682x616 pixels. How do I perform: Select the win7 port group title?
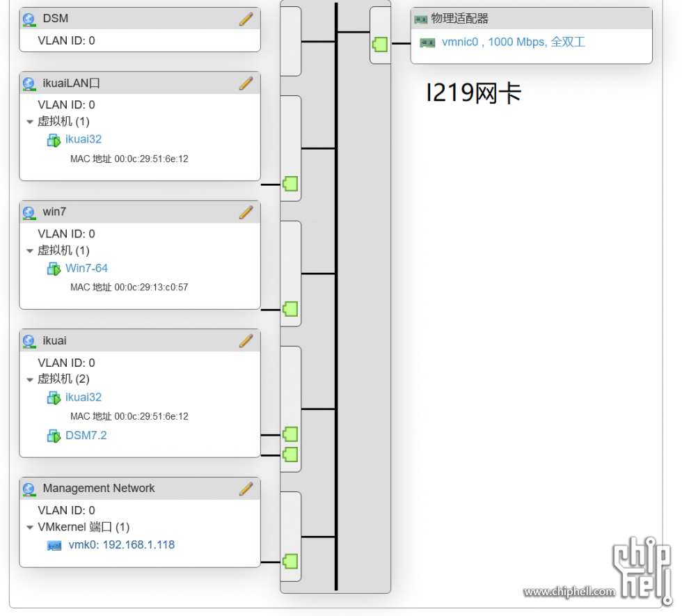point(54,212)
